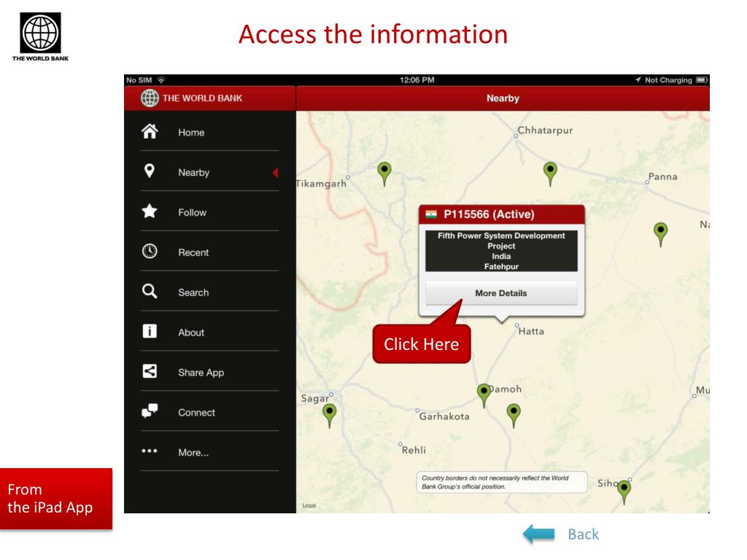The height and width of the screenshot is (560, 747).
Task: Click the Connect chat bubbles icon
Action: coord(150,411)
